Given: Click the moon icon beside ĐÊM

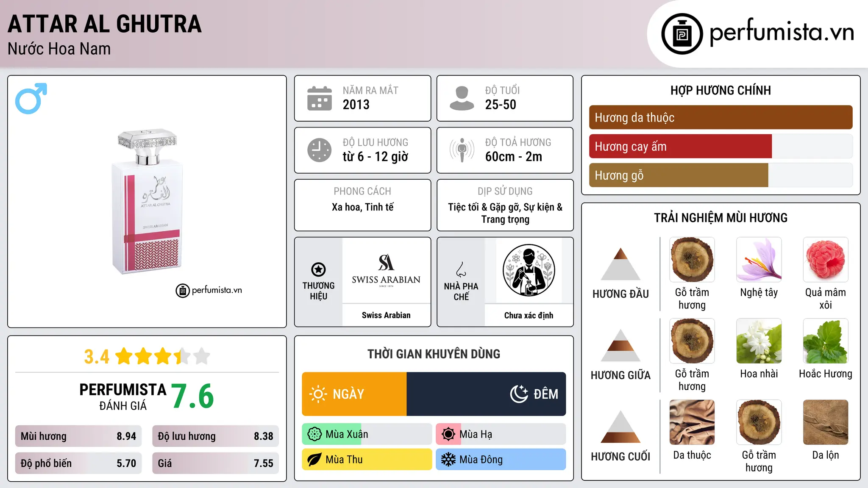Looking at the screenshot, I should click(519, 394).
